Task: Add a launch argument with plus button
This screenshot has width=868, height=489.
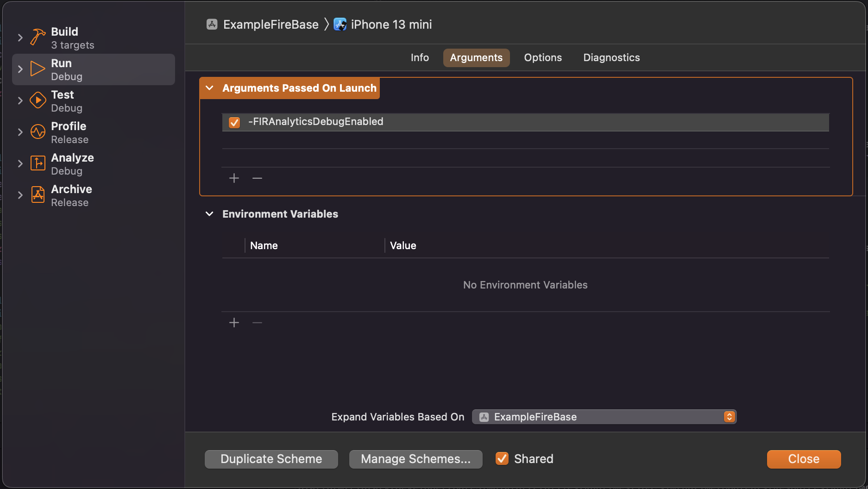Action: [x=234, y=178]
